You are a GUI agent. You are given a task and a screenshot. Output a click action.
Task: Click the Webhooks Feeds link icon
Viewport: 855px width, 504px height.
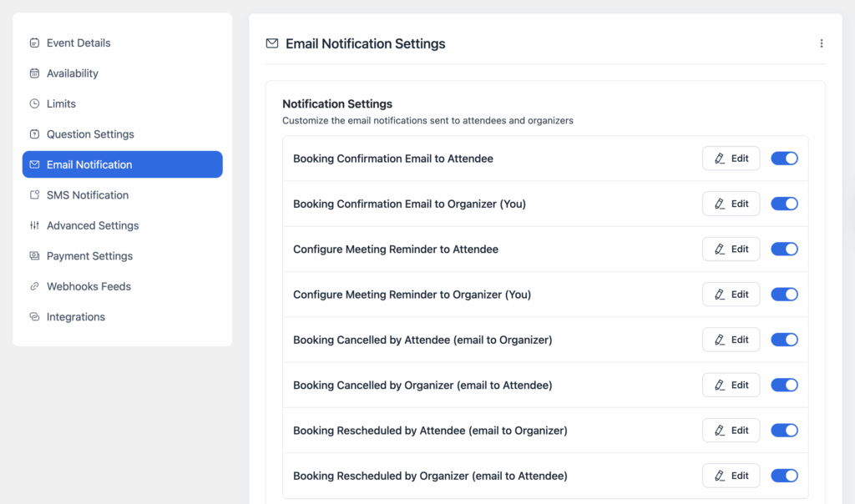[x=33, y=286]
